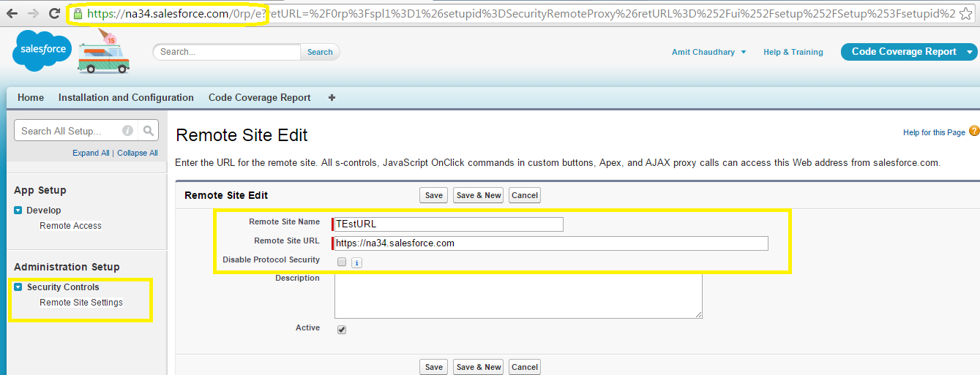
Task: Open the Code Coverage Report tab
Action: coord(260,97)
